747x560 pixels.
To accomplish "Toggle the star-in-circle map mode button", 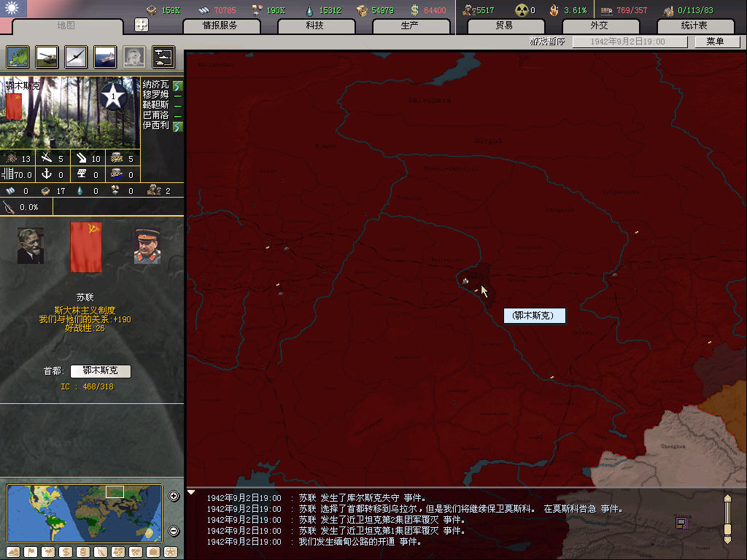I will [x=171, y=552].
